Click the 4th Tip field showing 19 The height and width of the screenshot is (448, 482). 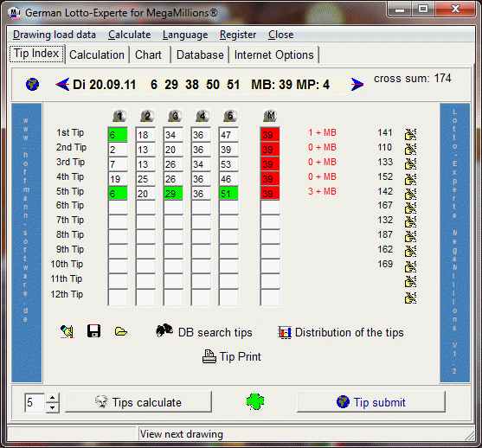[x=118, y=179]
